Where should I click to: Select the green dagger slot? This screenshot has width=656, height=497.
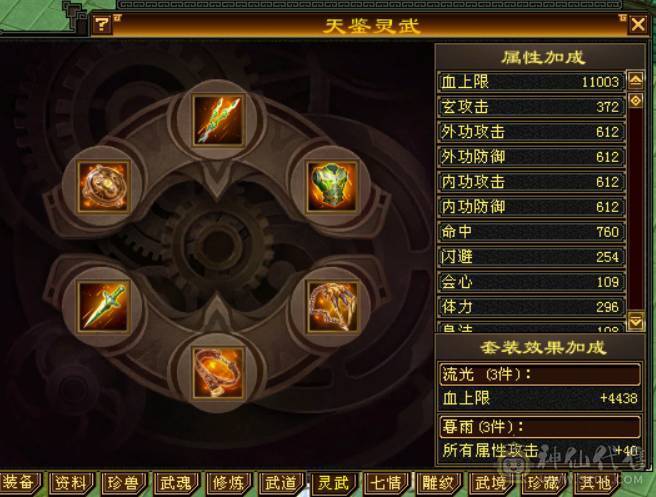click(x=103, y=305)
